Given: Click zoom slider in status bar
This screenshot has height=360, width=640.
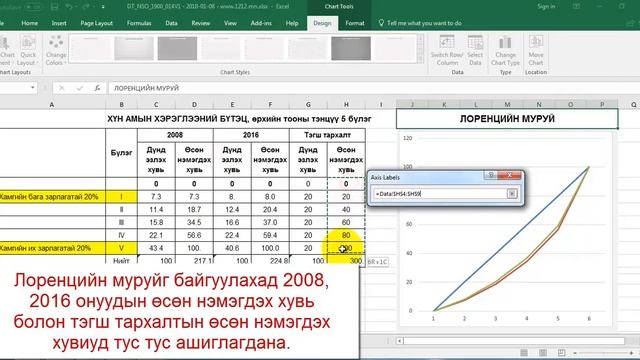Looking at the screenshot, I should [x=603, y=353].
